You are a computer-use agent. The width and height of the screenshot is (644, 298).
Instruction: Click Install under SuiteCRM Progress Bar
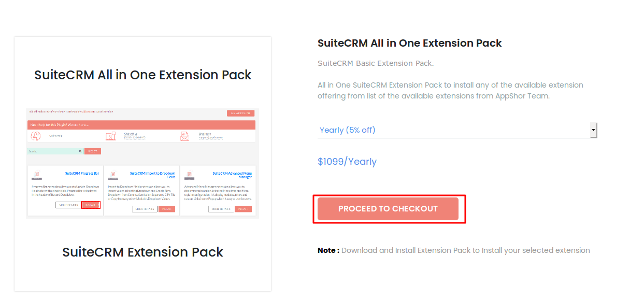click(x=91, y=205)
